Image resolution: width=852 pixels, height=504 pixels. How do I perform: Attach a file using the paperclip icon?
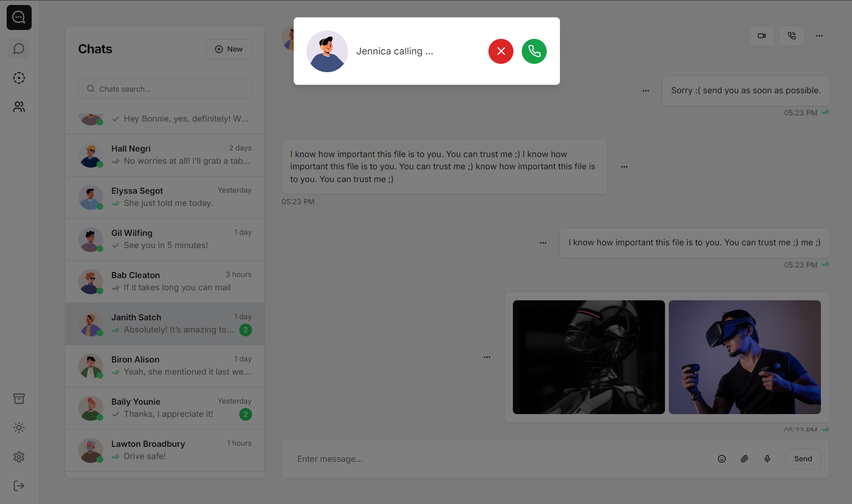pos(744,458)
